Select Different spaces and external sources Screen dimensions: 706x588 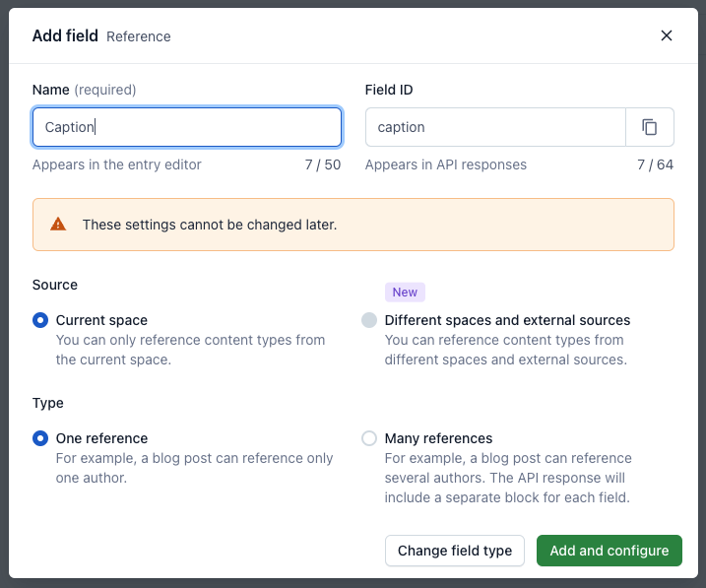click(x=369, y=320)
